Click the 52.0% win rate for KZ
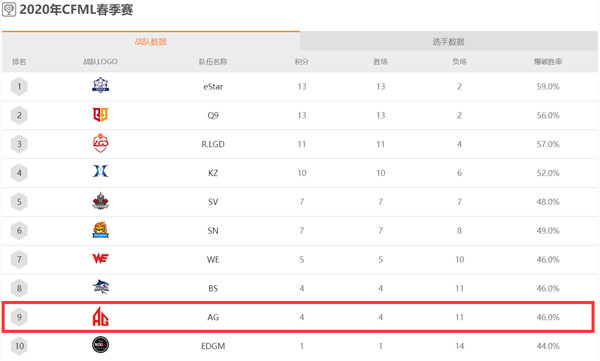This screenshot has height=361, width=600. click(548, 173)
